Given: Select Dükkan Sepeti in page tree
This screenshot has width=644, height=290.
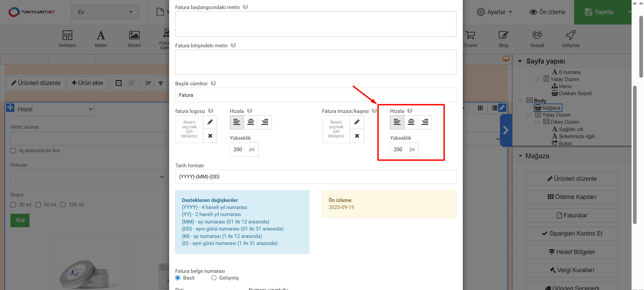Looking at the screenshot, I should point(575,93).
